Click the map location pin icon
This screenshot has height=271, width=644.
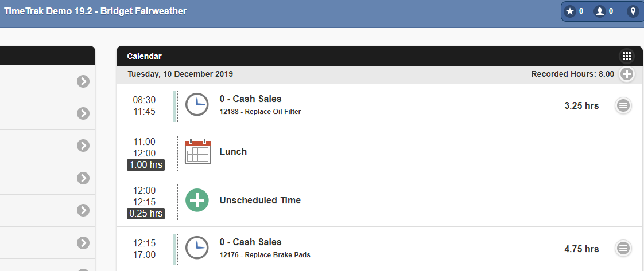(633, 11)
